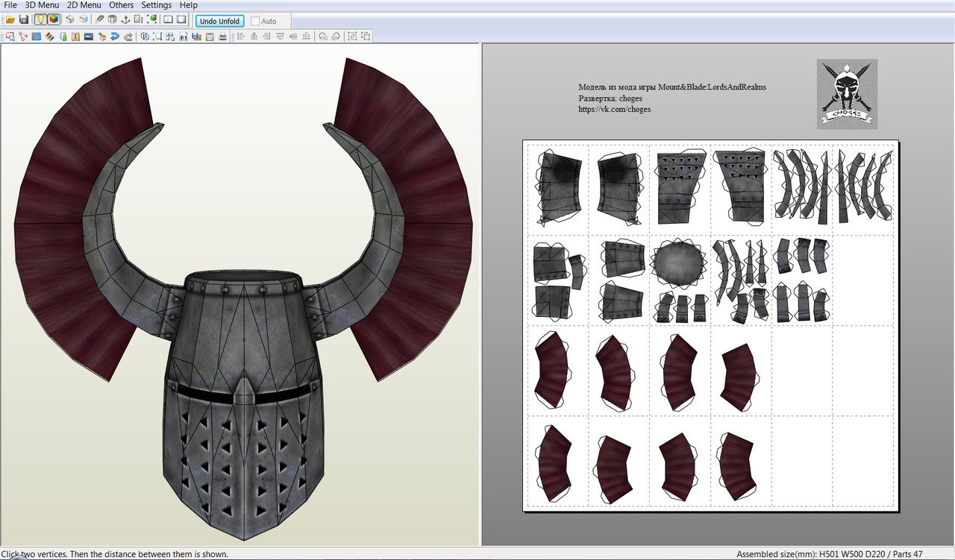
Task: Click the ungroup parts icon at toolbar end
Action: tap(366, 36)
